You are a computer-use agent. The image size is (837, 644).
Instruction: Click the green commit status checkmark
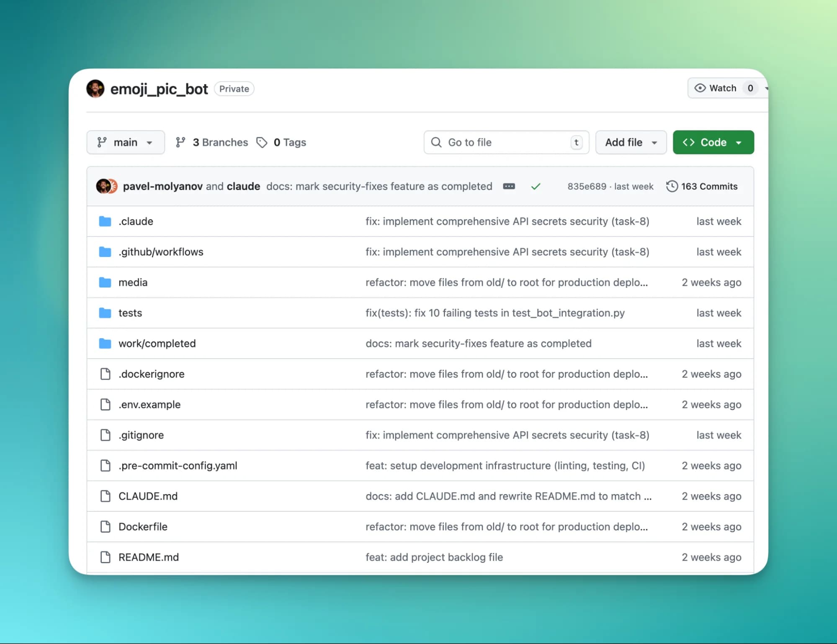tap(536, 187)
